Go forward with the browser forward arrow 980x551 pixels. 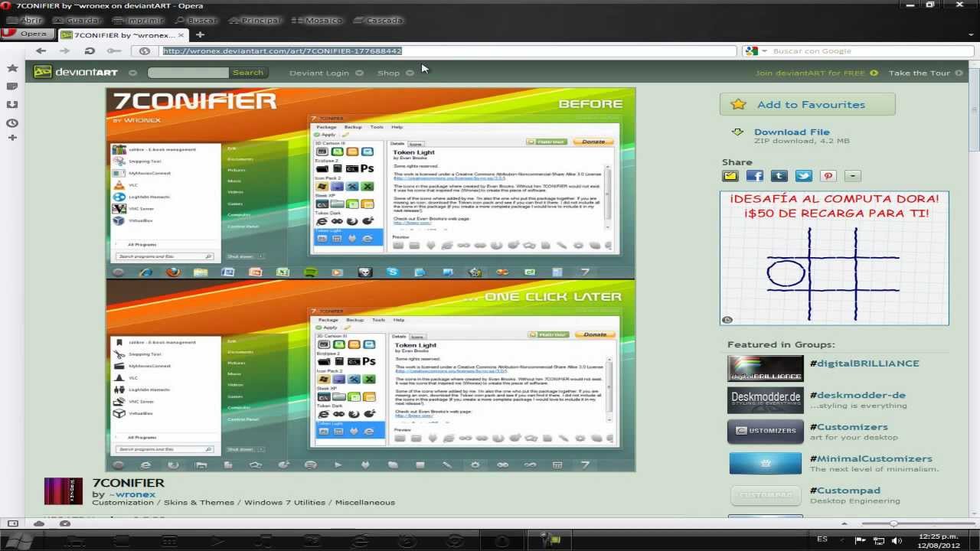tap(65, 51)
